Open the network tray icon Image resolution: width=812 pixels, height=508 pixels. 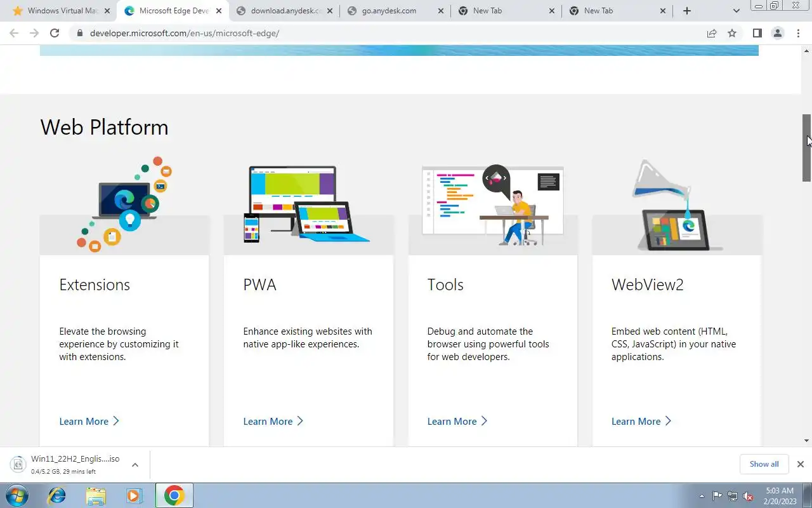coord(733,496)
